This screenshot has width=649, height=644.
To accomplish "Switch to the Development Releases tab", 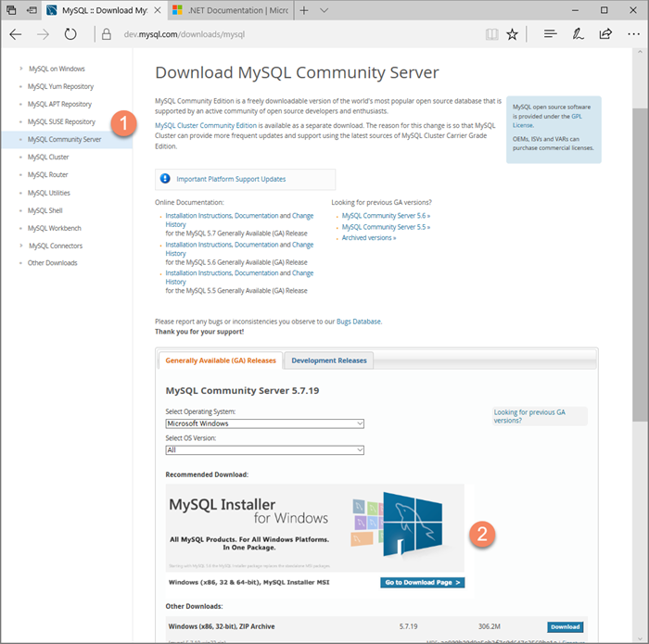I will 329,360.
